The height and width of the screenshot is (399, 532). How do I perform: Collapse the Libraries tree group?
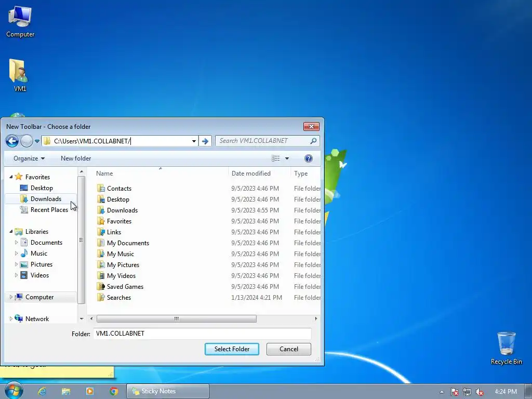(11, 231)
